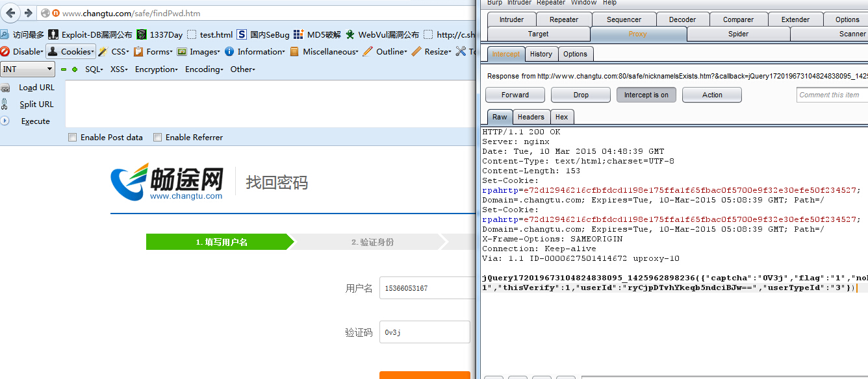Open the INT combo box in HackBar
This screenshot has width=868, height=379.
click(x=27, y=69)
